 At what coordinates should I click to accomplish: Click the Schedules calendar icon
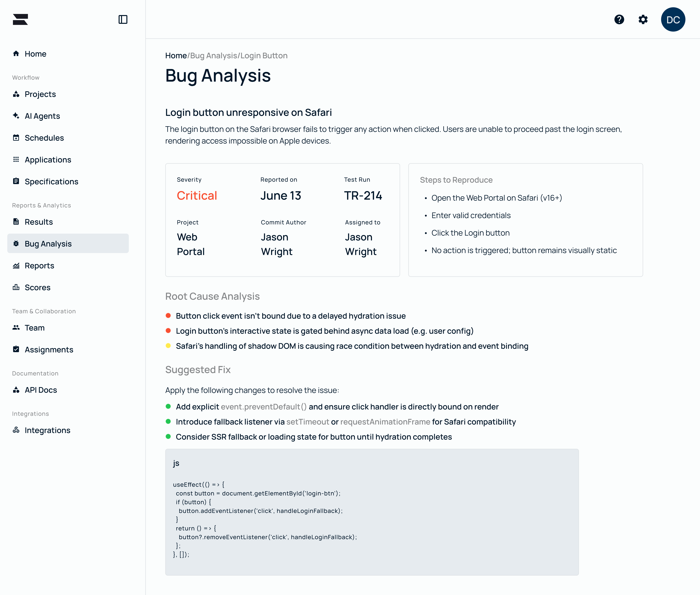pos(16,138)
